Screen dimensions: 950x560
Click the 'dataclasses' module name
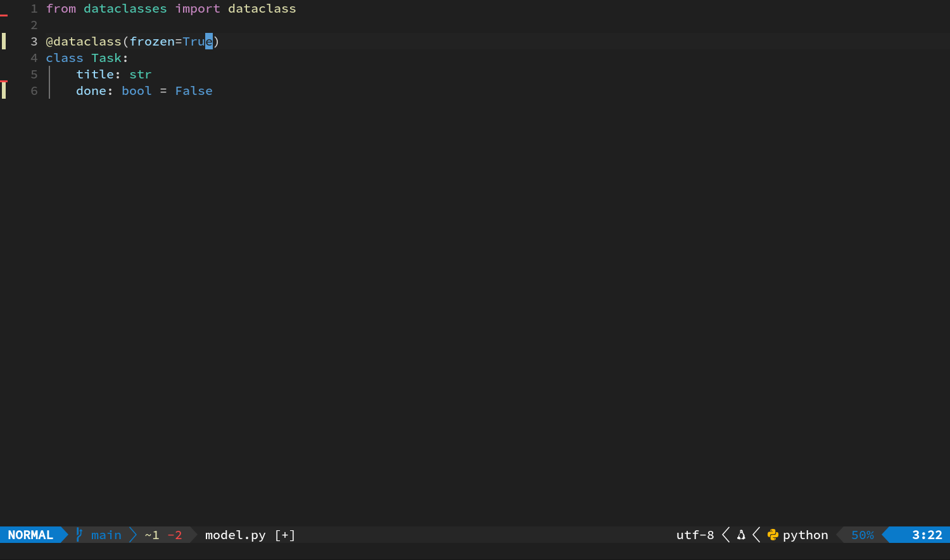125,9
